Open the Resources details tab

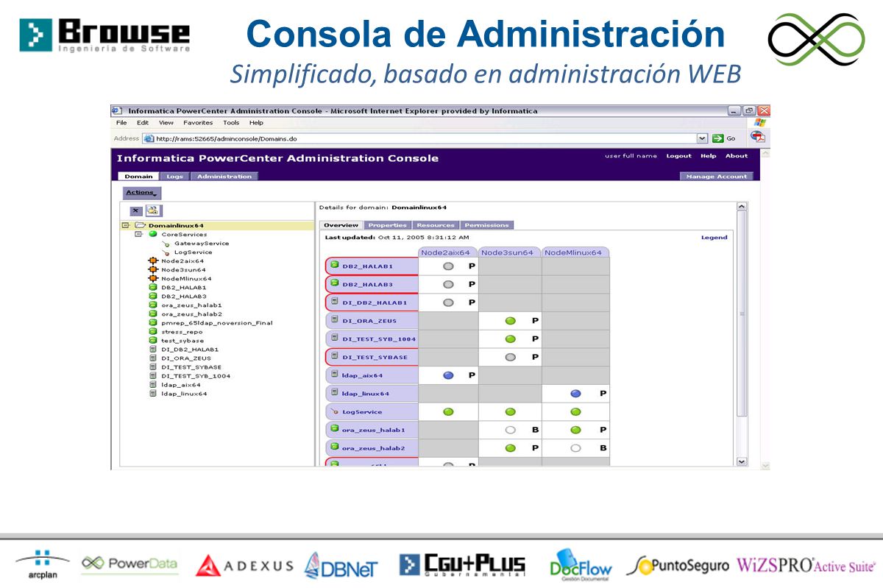pos(436,225)
